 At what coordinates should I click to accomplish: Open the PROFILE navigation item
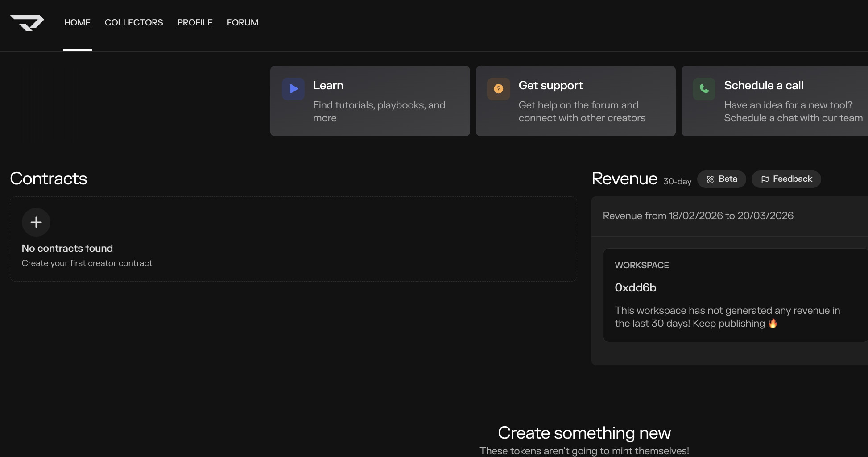tap(195, 22)
